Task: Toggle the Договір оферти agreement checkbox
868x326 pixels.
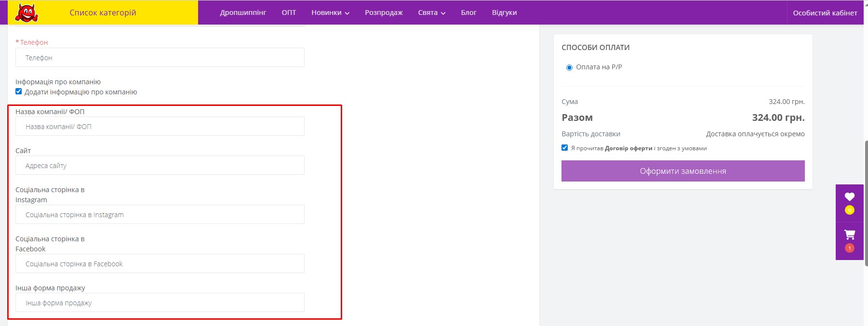Action: click(564, 148)
